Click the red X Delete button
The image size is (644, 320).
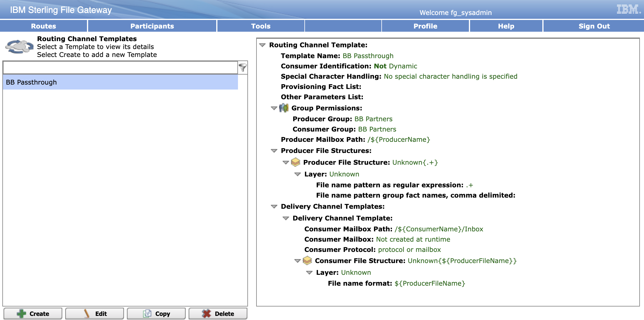coord(218,314)
